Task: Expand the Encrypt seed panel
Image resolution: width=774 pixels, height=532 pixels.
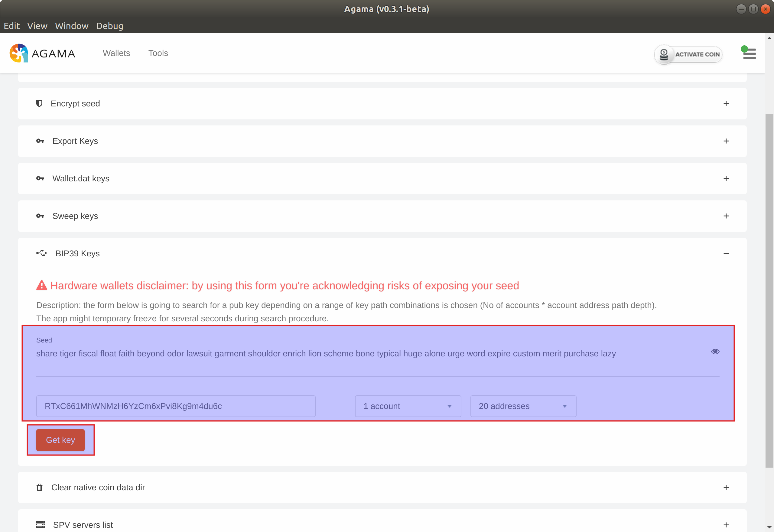Action: pos(726,104)
